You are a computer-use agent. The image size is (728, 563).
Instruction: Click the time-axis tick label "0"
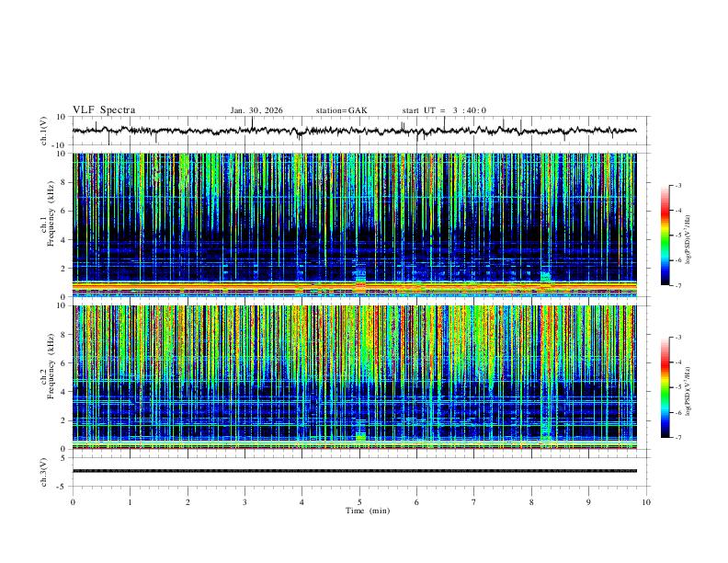tap(73, 502)
